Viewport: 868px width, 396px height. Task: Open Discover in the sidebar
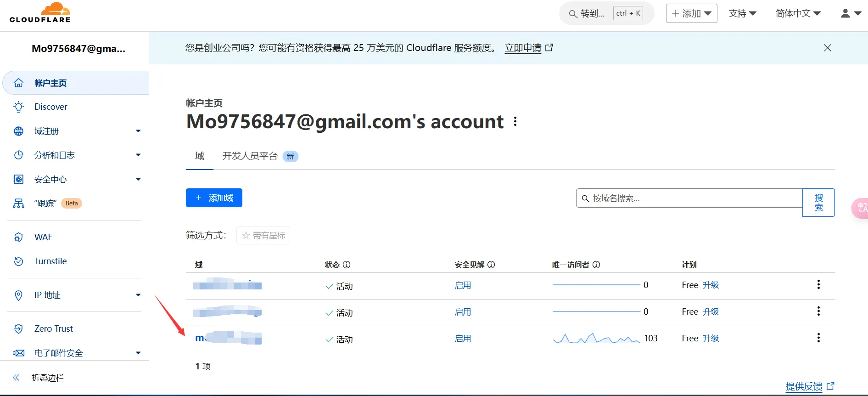[50, 107]
